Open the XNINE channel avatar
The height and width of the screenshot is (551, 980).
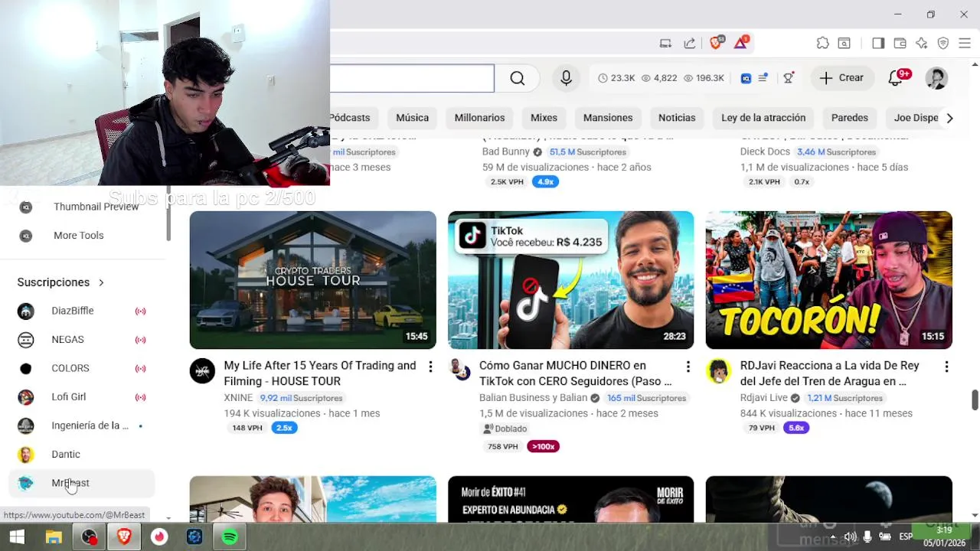coord(202,371)
